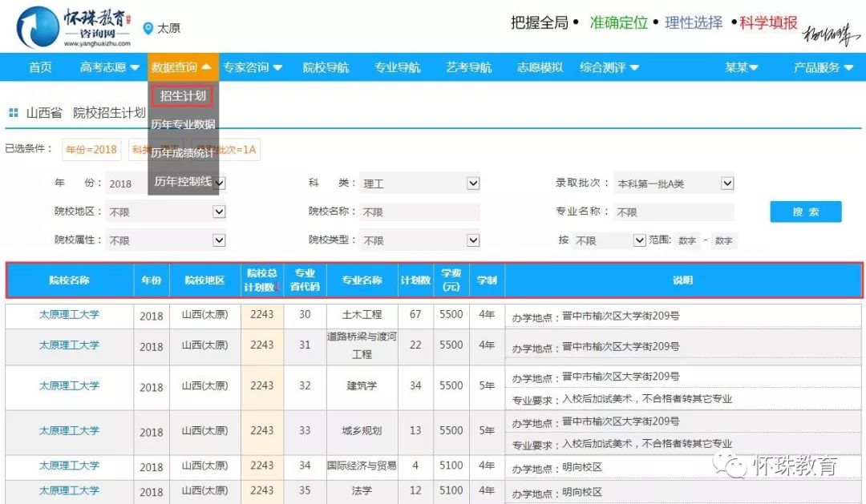Go to 首页 in navigation bar

40,68
